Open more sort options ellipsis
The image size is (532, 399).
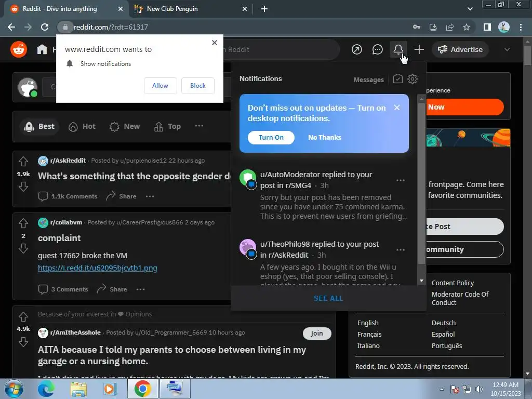coord(199,126)
